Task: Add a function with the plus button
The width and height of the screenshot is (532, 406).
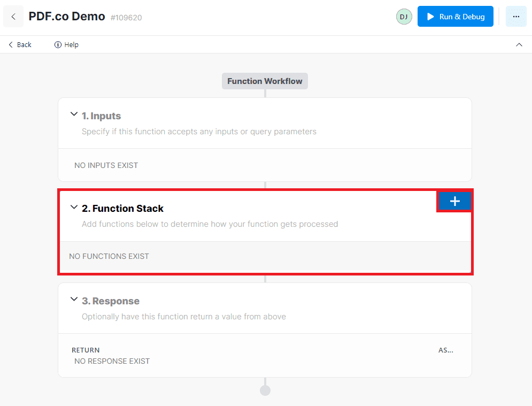Action: (454, 201)
